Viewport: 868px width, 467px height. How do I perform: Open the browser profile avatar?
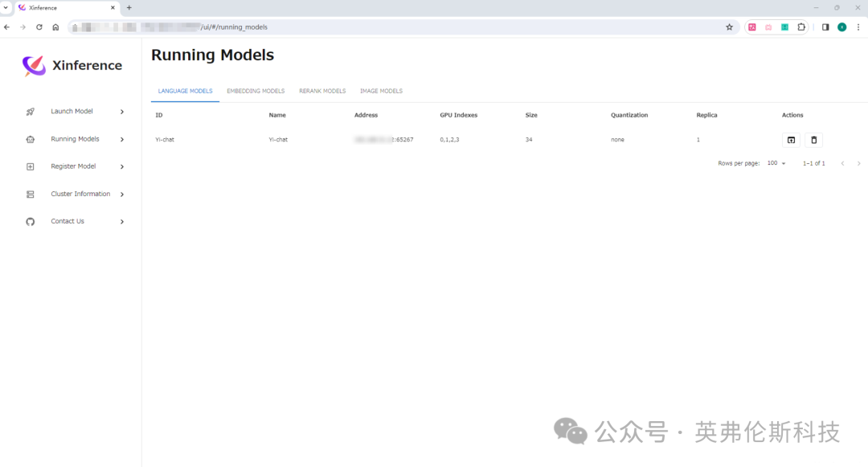tap(842, 27)
